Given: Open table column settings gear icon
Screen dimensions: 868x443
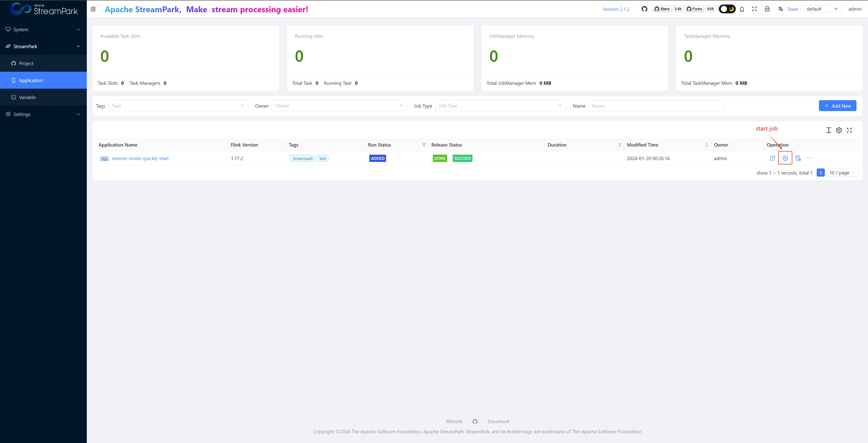Looking at the screenshot, I should click(x=839, y=130).
